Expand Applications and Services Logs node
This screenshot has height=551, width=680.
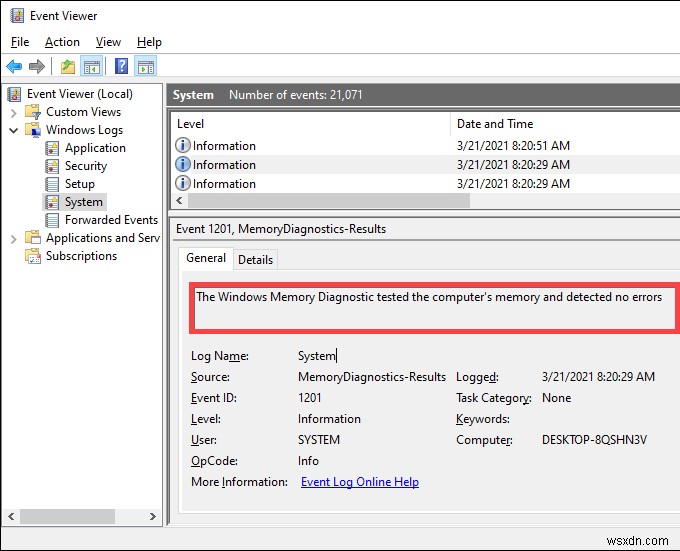[x=13, y=239]
